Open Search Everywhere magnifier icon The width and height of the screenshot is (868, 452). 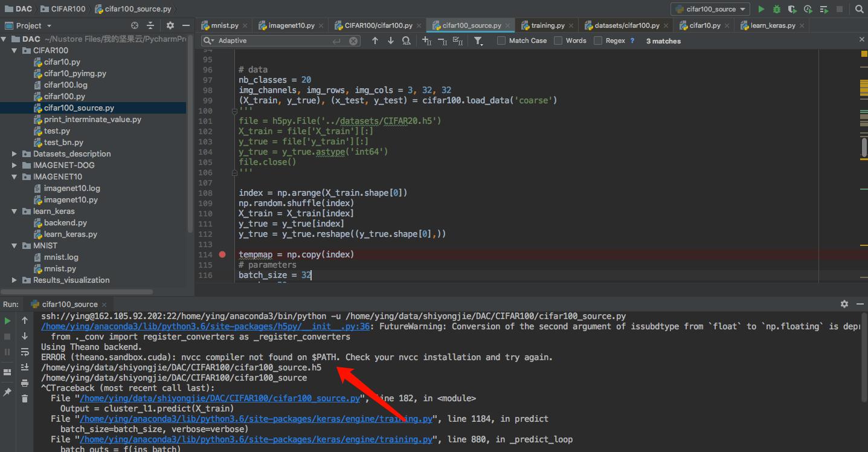860,9
